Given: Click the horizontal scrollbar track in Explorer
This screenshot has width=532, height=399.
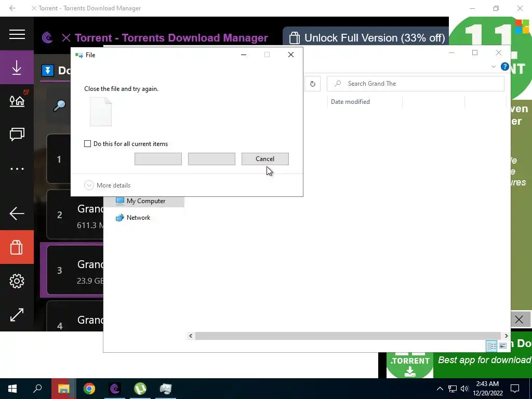Looking at the screenshot, I should coord(348,336).
